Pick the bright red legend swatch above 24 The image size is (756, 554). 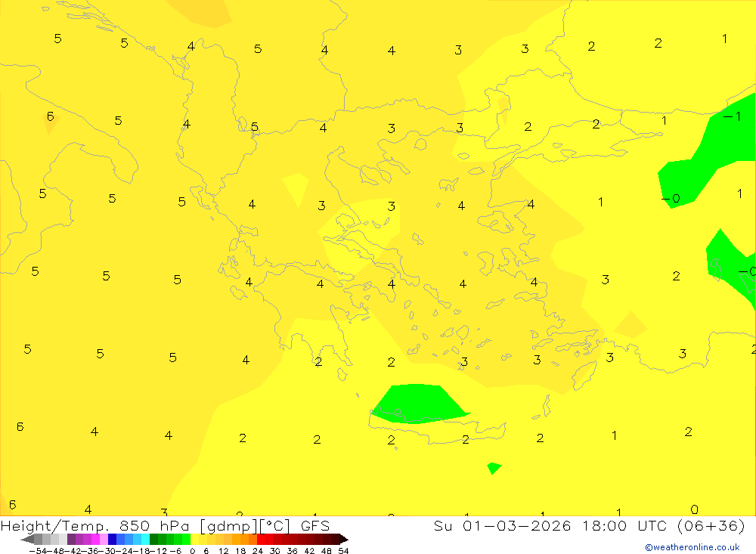(260, 540)
